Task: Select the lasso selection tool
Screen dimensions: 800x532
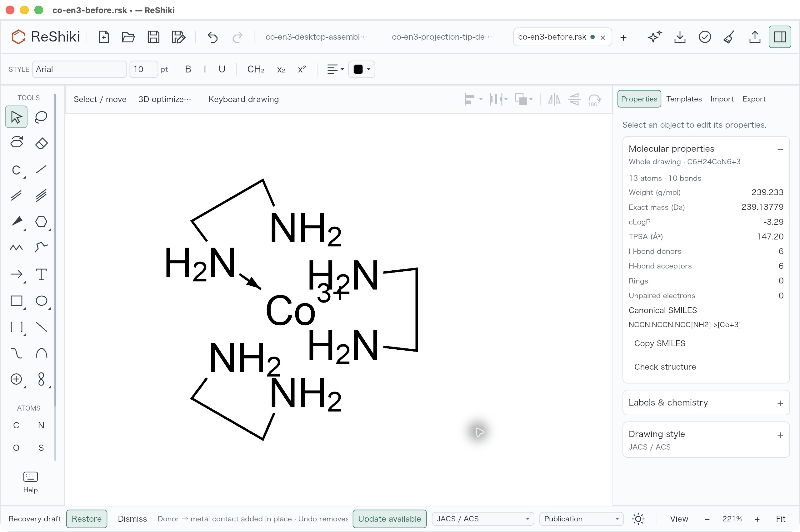Action: [41, 117]
